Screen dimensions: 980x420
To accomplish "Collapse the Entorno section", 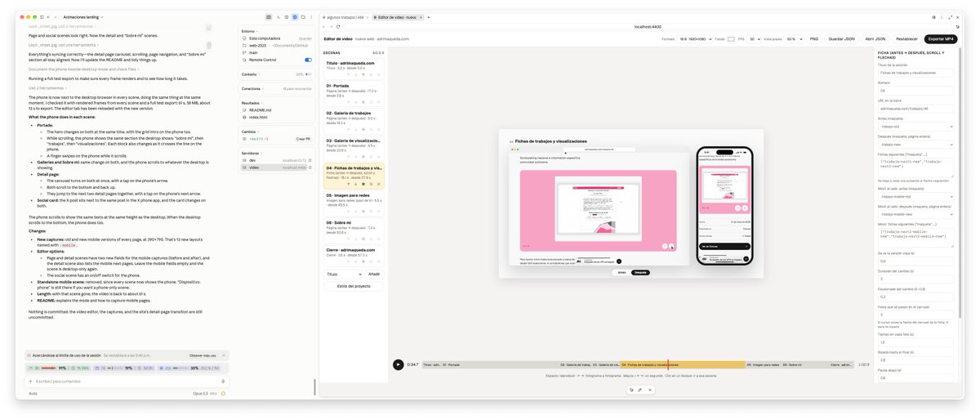I will tap(252, 29).
